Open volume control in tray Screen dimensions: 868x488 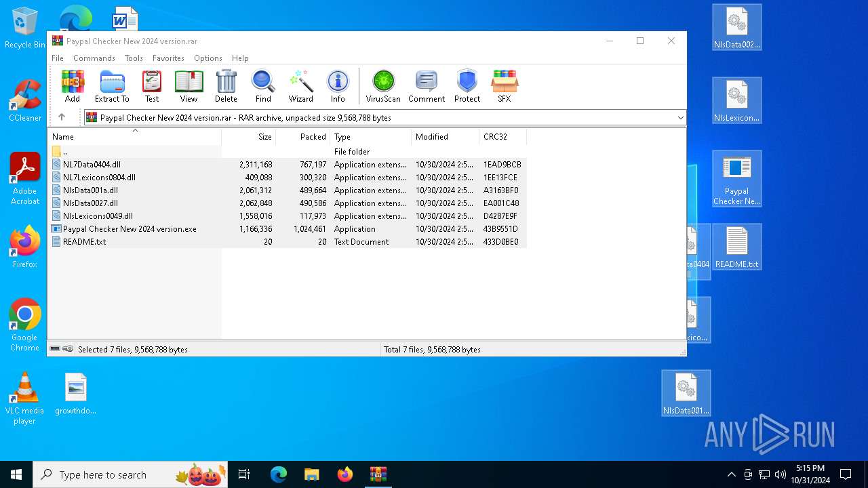point(781,474)
